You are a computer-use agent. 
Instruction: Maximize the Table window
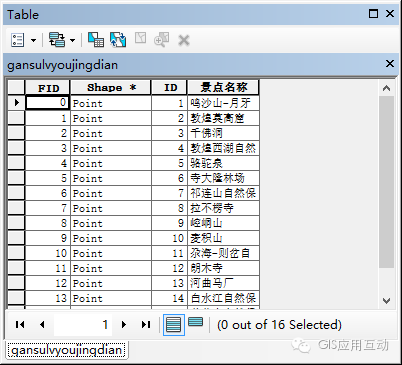click(x=374, y=14)
